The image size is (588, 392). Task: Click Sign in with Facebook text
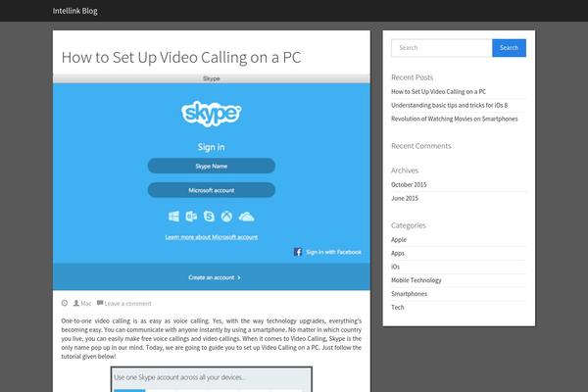pos(334,252)
